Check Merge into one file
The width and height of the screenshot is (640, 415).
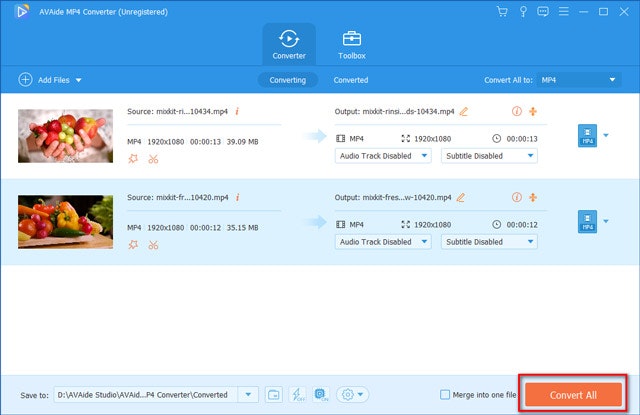point(445,395)
